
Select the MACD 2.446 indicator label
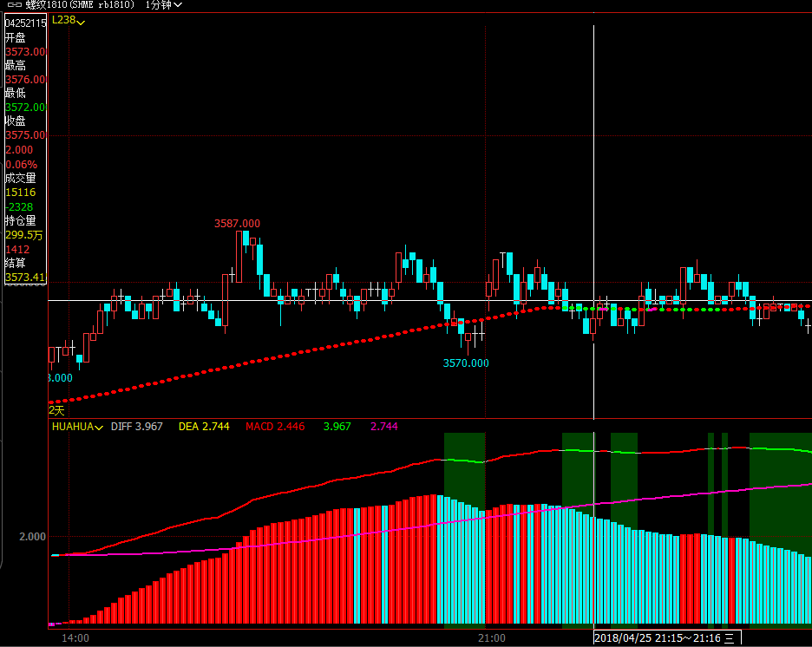(275, 427)
